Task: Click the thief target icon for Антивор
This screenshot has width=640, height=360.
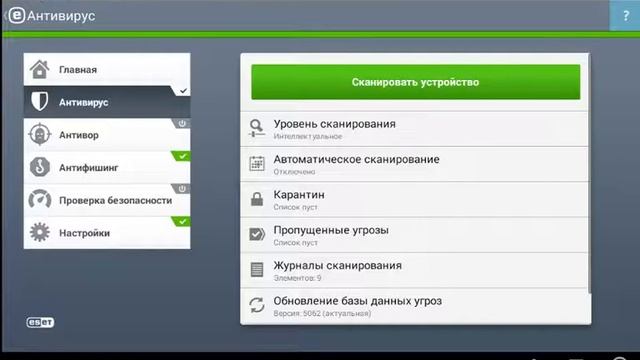Action: tap(40, 134)
